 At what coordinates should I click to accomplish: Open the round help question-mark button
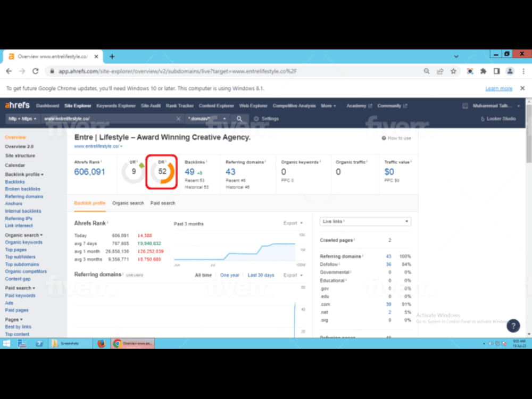point(513,326)
